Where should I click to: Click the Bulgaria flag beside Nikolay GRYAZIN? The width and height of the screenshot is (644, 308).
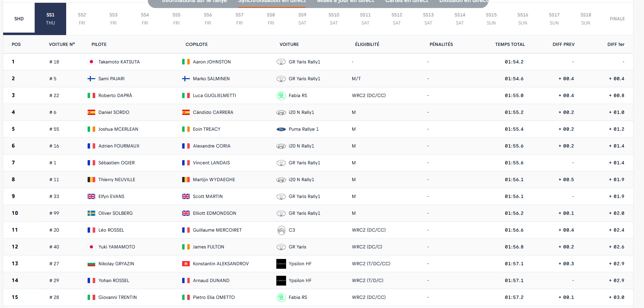click(x=91, y=263)
